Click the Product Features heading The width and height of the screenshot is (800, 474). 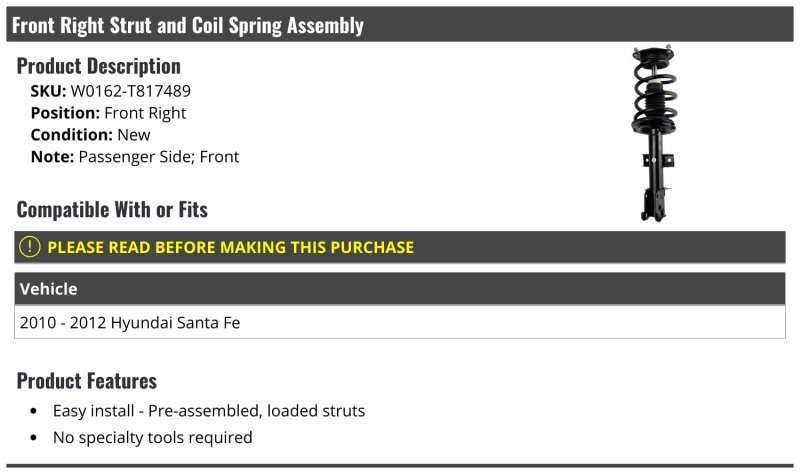pyautogui.click(x=87, y=381)
